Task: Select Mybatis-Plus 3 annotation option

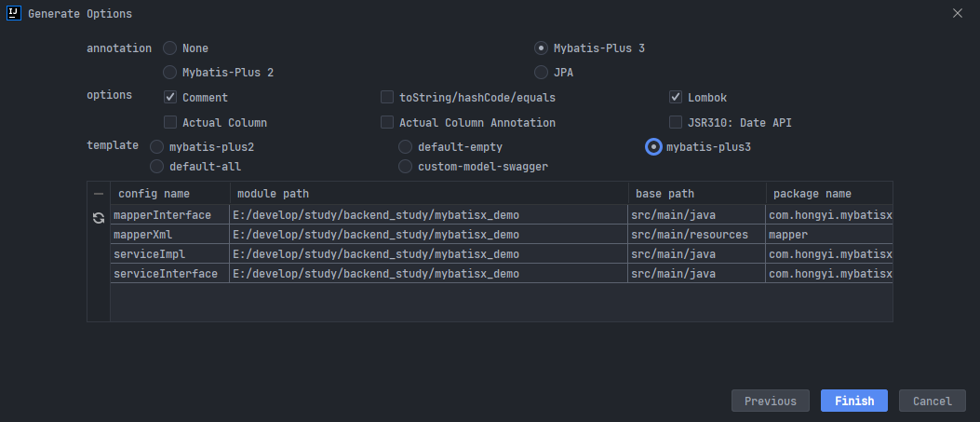Action: coord(541,48)
